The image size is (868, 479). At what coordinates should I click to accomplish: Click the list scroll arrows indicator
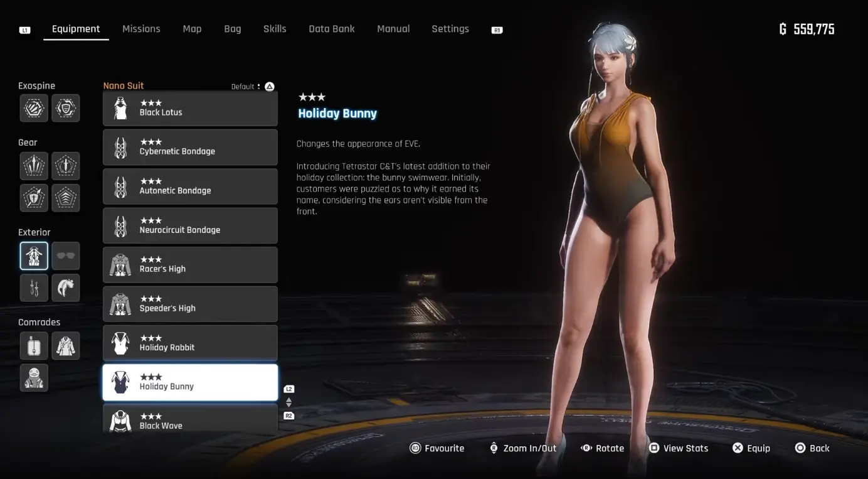[289, 402]
